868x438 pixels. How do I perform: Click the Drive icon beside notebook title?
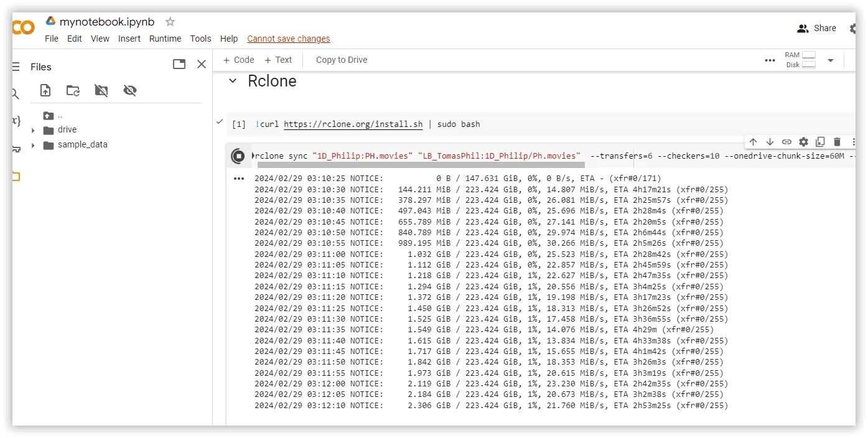tap(50, 21)
